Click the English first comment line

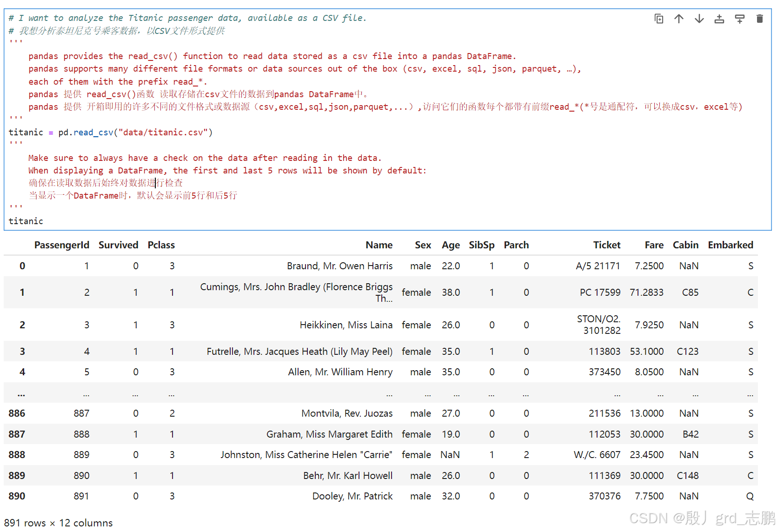(188, 18)
